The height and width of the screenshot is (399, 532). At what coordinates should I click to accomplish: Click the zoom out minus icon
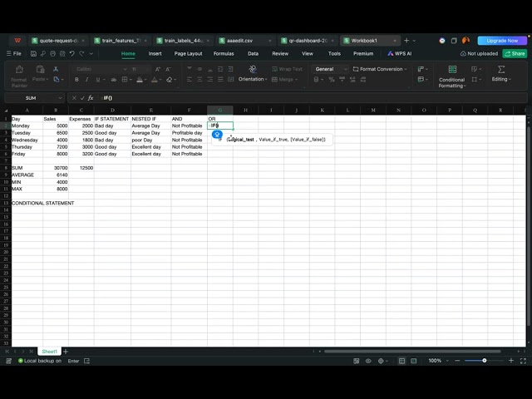click(x=457, y=361)
